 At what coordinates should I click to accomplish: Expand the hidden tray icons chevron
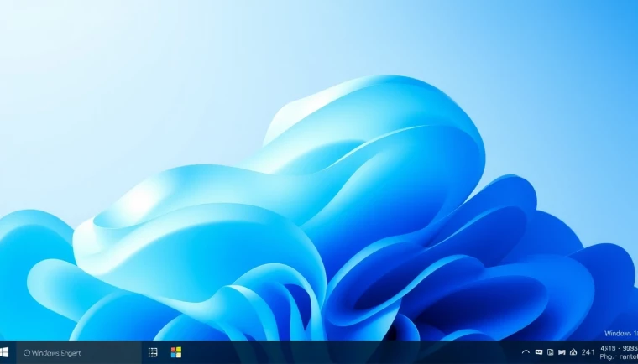(x=526, y=352)
